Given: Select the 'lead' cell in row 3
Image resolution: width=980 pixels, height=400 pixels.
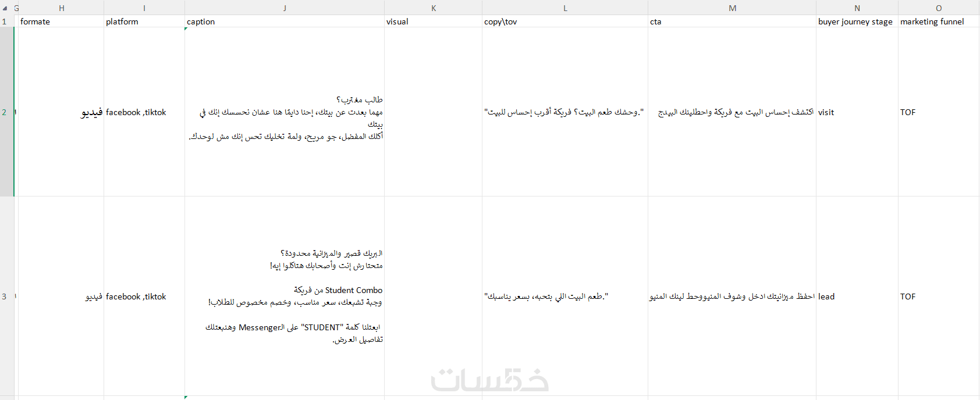Looking at the screenshot, I should tap(857, 297).
